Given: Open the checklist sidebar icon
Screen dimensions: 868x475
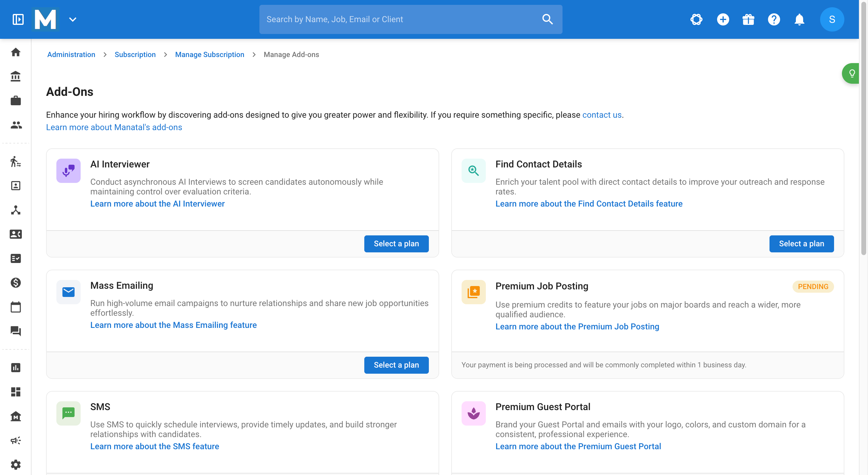Looking at the screenshot, I should (16, 258).
